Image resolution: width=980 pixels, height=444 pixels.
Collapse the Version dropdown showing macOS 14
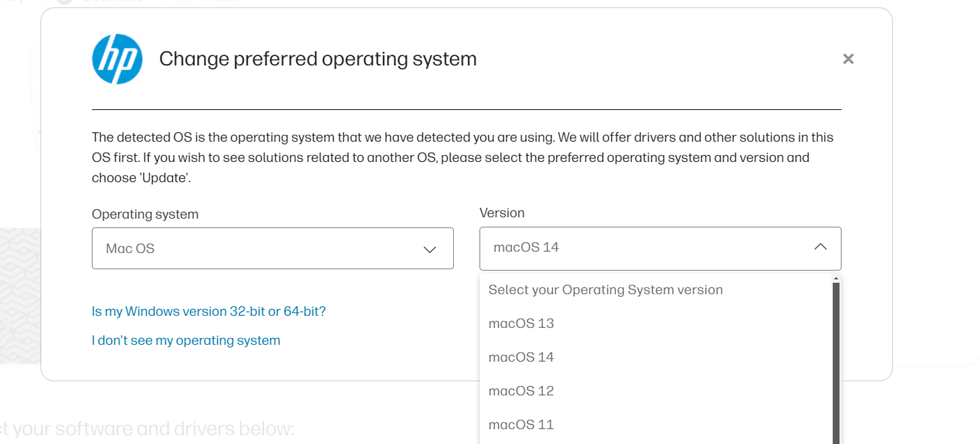(661, 248)
